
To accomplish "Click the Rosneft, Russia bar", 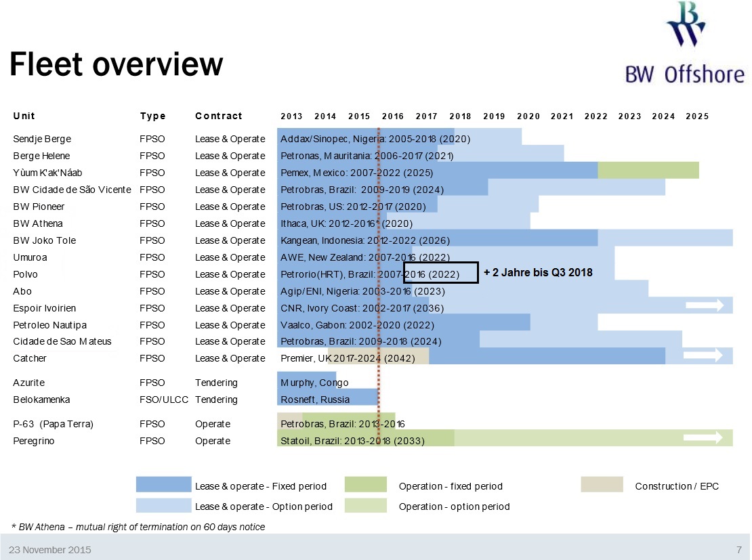I will tap(328, 397).
